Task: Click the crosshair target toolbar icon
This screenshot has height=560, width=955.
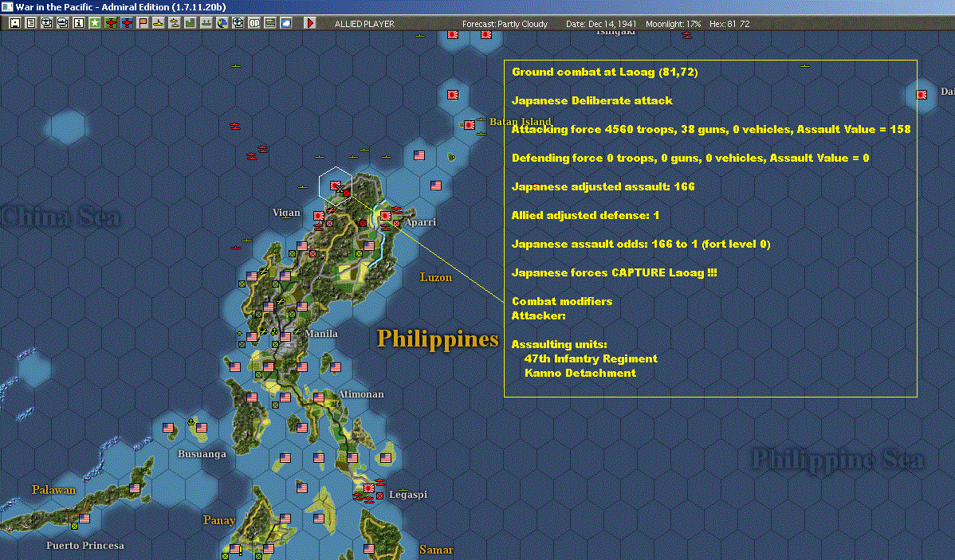Action: 238,23
